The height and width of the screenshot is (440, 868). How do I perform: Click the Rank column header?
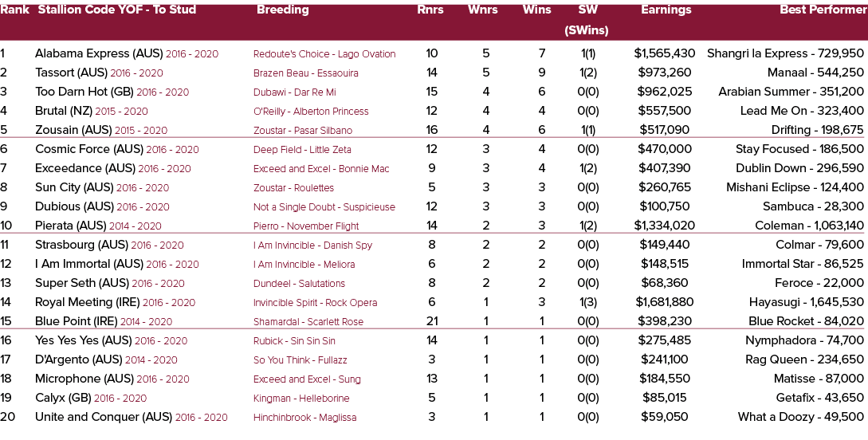(x=15, y=10)
